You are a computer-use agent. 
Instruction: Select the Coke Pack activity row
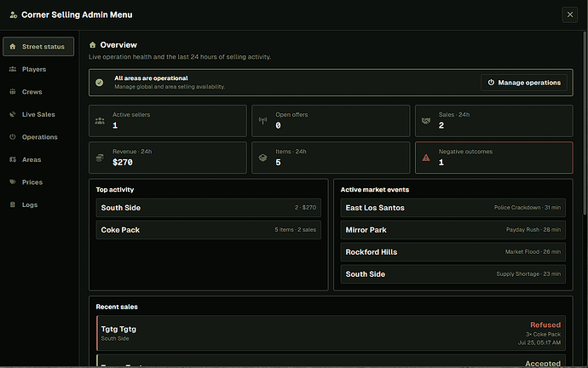click(209, 230)
